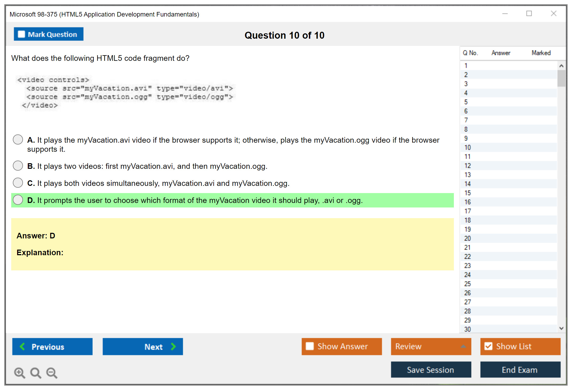The image size is (574, 392).
Task: Select question 22 in the list
Action: tap(467, 257)
